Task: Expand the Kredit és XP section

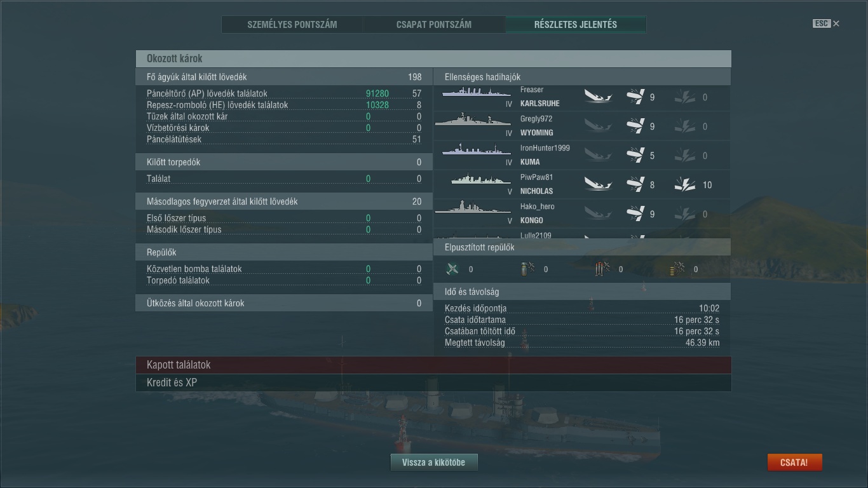Action: (433, 383)
